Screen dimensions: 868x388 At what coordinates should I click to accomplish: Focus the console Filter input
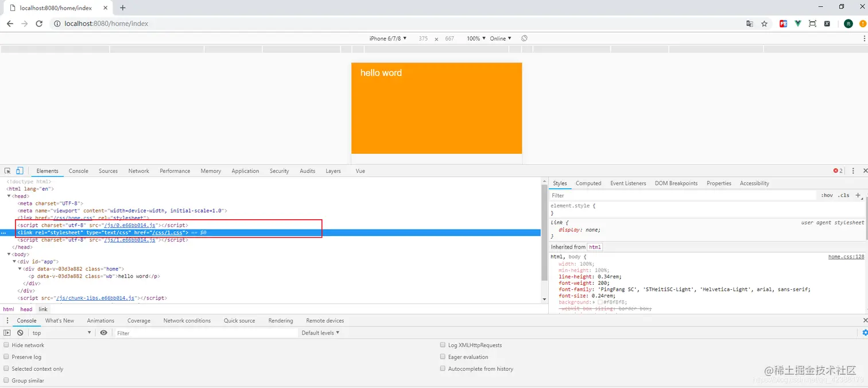(x=206, y=333)
